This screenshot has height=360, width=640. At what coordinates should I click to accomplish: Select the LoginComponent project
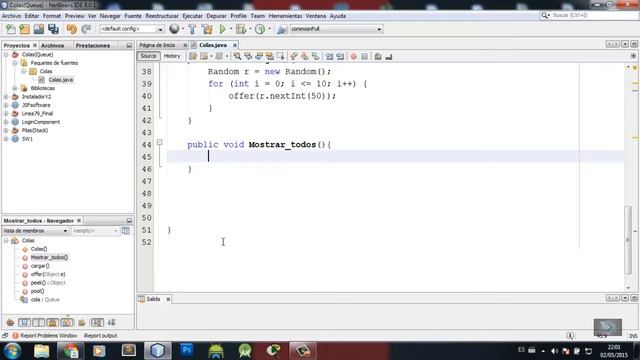coord(41,122)
